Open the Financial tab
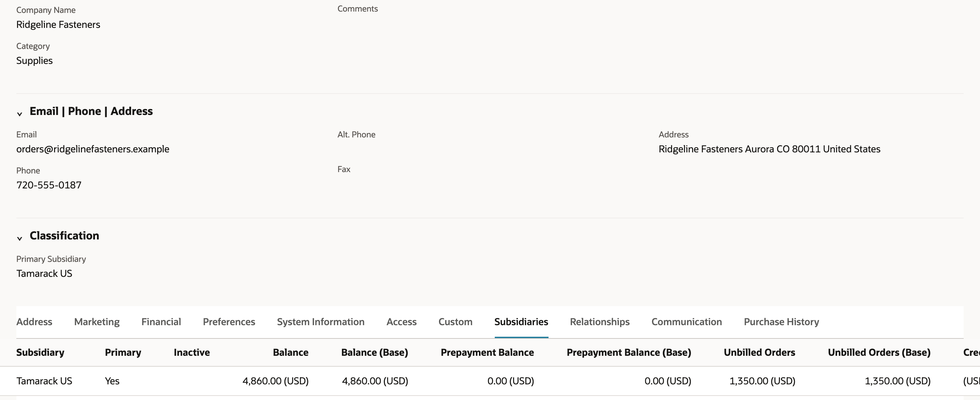980x400 pixels. tap(161, 322)
